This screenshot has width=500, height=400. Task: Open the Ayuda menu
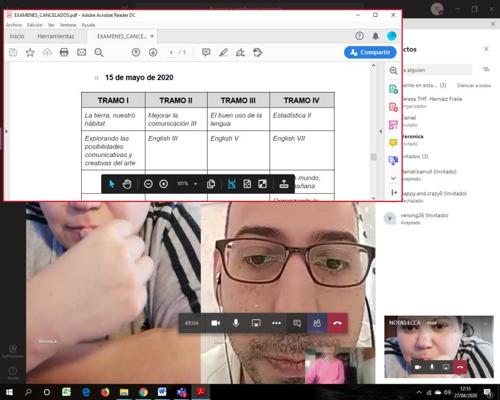(x=88, y=25)
